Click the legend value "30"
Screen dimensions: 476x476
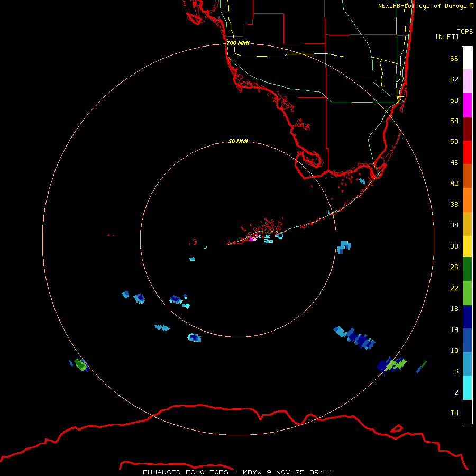pos(454,246)
